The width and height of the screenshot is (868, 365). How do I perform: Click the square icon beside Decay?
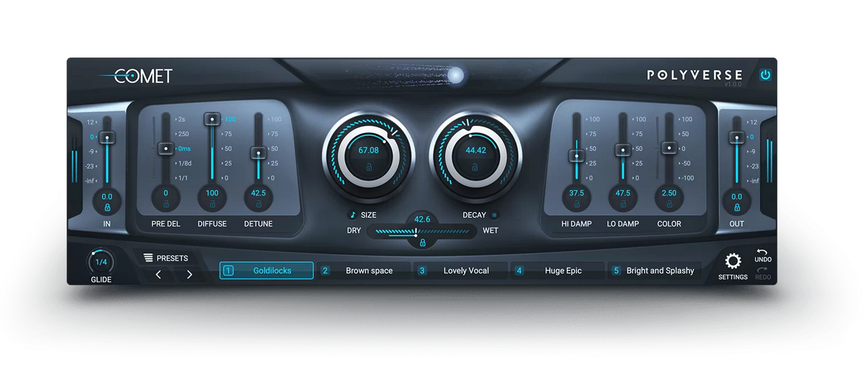click(494, 215)
